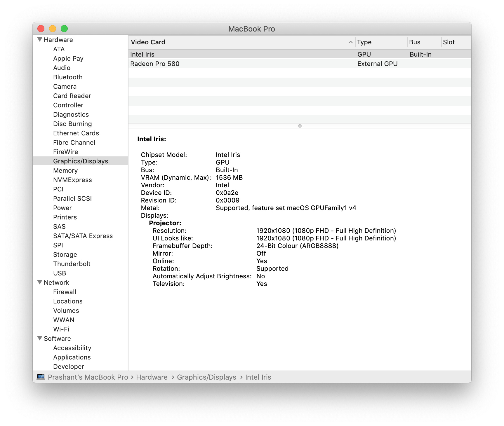Screen dimensions: 504x426
Task: Select Apple Pay in the sidebar
Action: tap(68, 58)
